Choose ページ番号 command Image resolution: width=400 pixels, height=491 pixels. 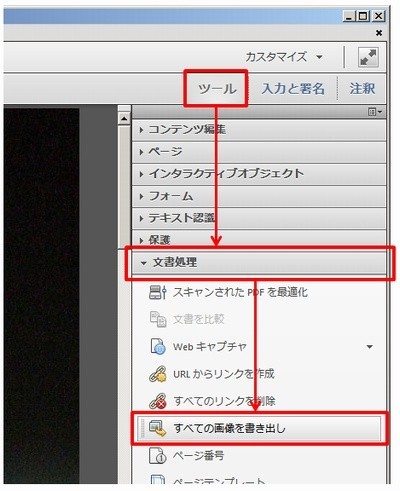click(199, 456)
